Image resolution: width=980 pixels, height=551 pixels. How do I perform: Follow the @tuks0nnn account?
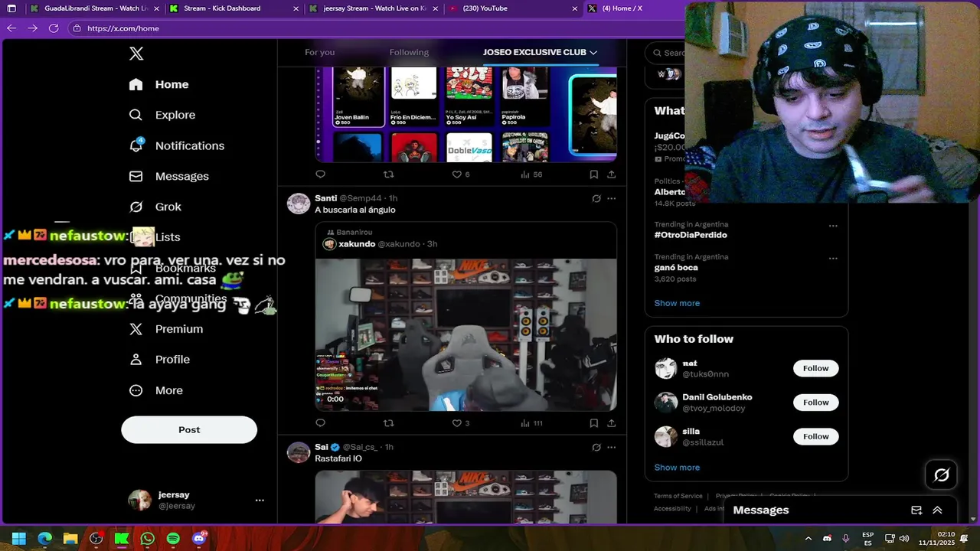815,368
